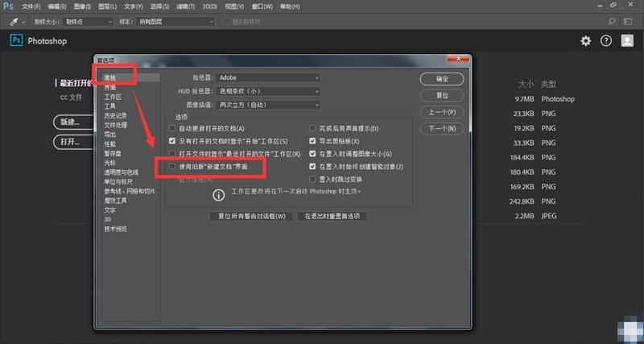Uncheck 导出剪贴板 checkbox

click(x=312, y=141)
